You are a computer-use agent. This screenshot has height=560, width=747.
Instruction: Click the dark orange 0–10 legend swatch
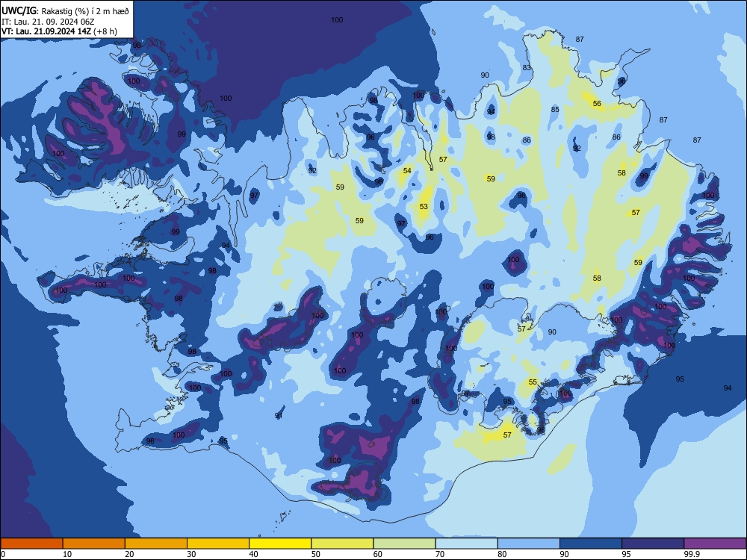tap(31, 544)
